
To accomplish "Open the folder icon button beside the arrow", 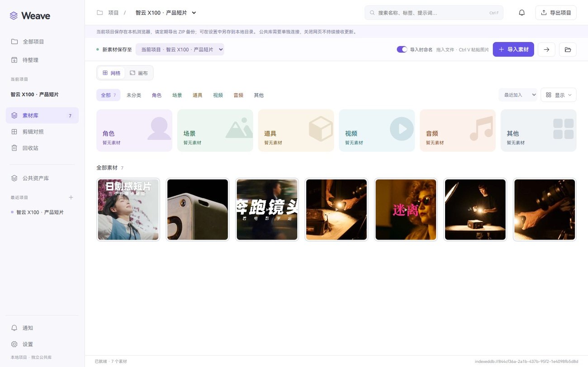I will tap(568, 49).
